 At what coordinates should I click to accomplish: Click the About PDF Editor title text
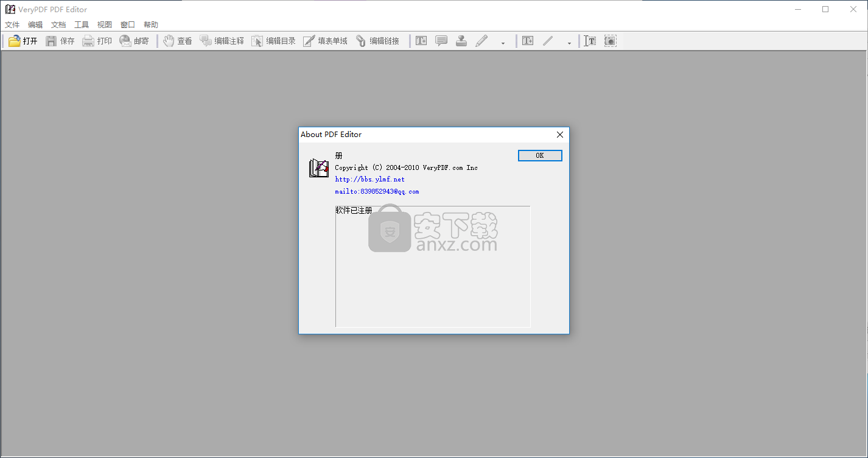331,135
